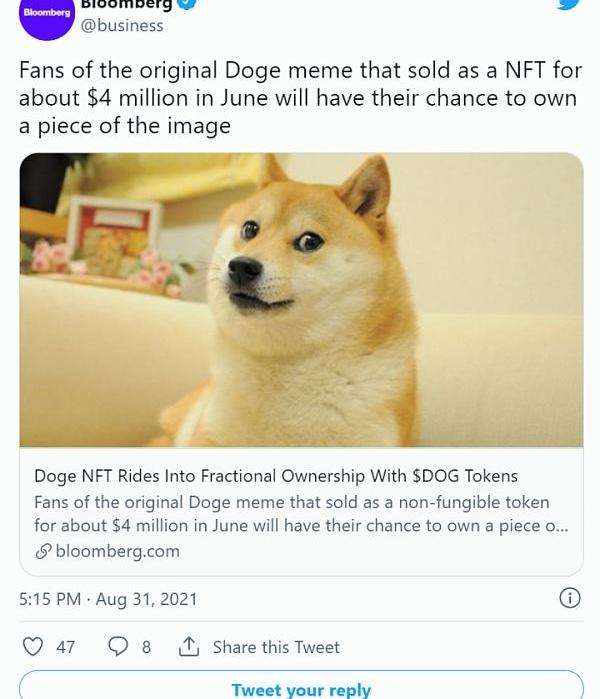Open the Doge NFT Fractional Ownership headline

(276, 476)
